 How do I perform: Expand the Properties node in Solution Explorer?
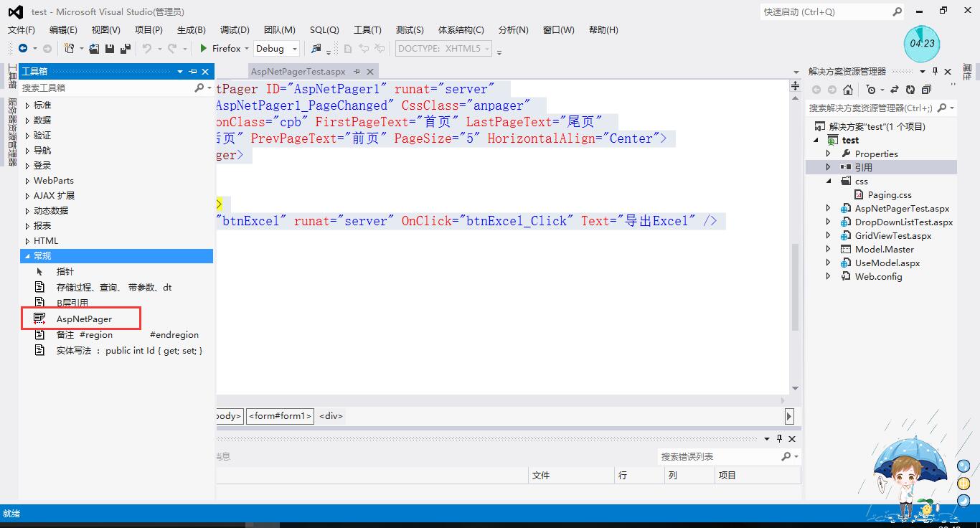828,154
